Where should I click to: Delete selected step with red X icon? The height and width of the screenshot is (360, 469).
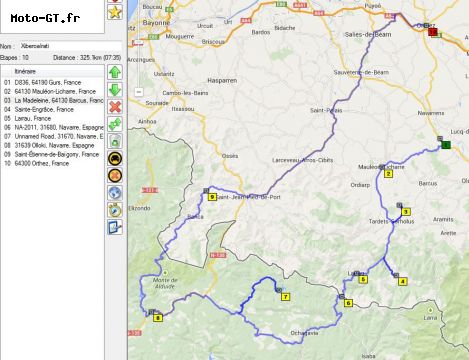click(x=115, y=107)
